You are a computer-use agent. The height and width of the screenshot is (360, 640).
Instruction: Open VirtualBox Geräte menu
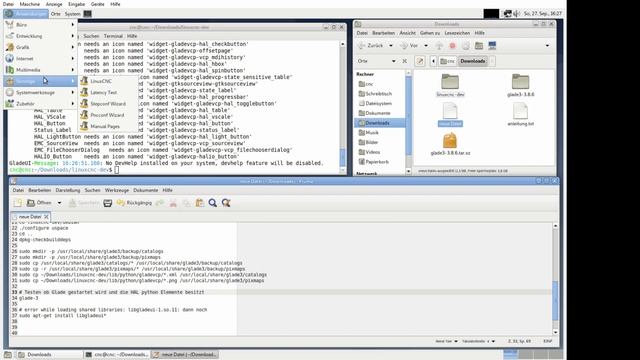pyautogui.click(x=98, y=4)
